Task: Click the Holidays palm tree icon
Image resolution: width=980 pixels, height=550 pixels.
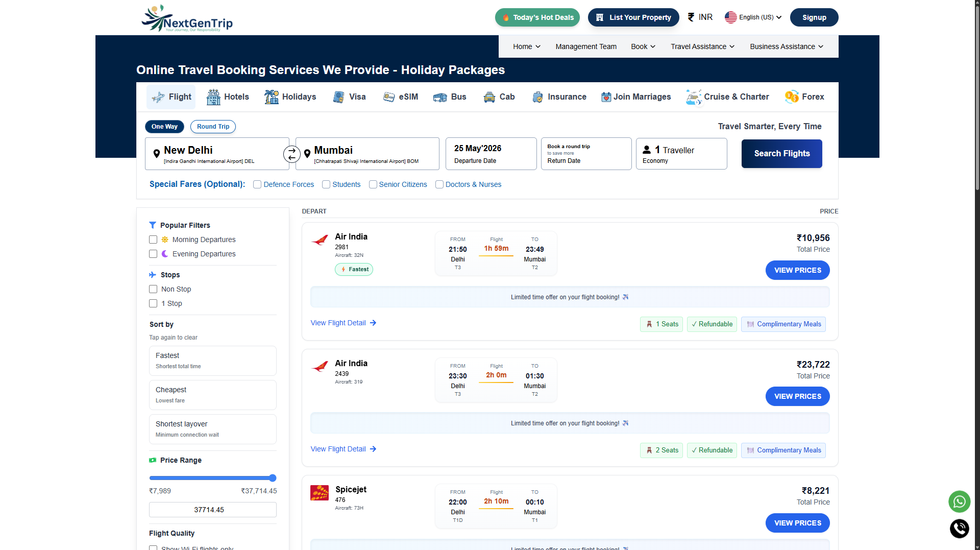Action: click(272, 97)
